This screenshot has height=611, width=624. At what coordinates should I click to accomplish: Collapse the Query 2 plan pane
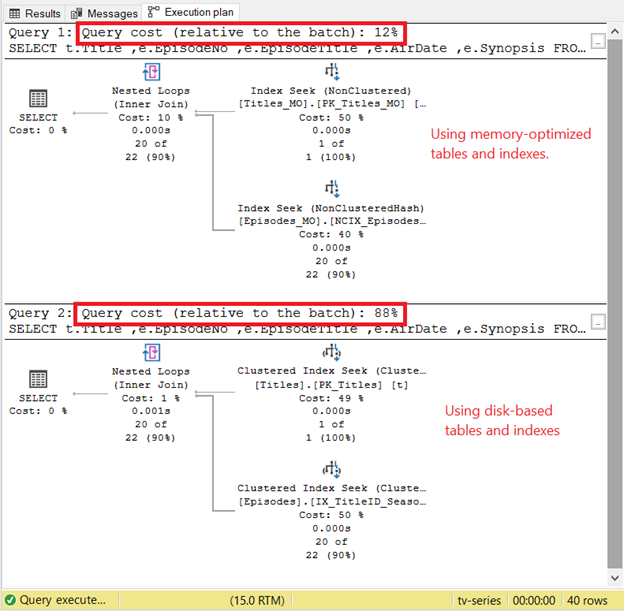point(598,322)
